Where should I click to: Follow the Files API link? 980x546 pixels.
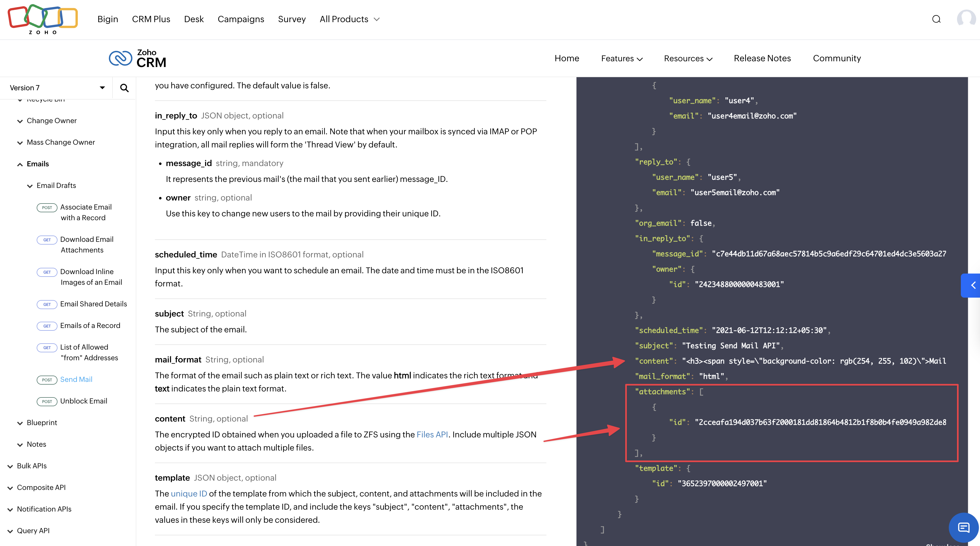[432, 434]
